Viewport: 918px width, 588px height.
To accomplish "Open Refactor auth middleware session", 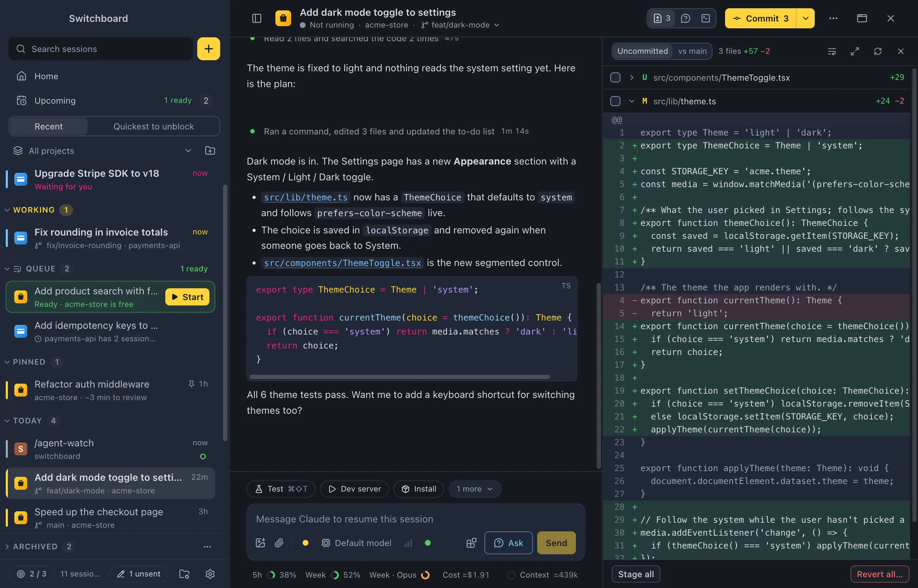I will [111, 390].
